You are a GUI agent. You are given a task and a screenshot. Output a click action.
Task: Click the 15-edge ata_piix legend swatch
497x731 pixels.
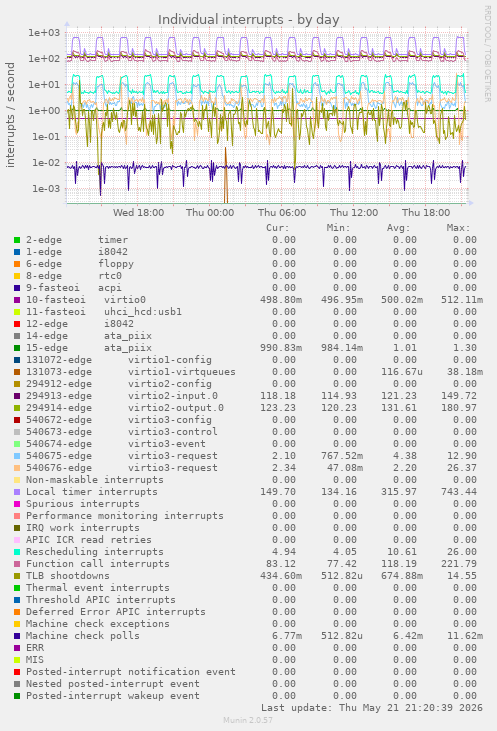click(17, 348)
